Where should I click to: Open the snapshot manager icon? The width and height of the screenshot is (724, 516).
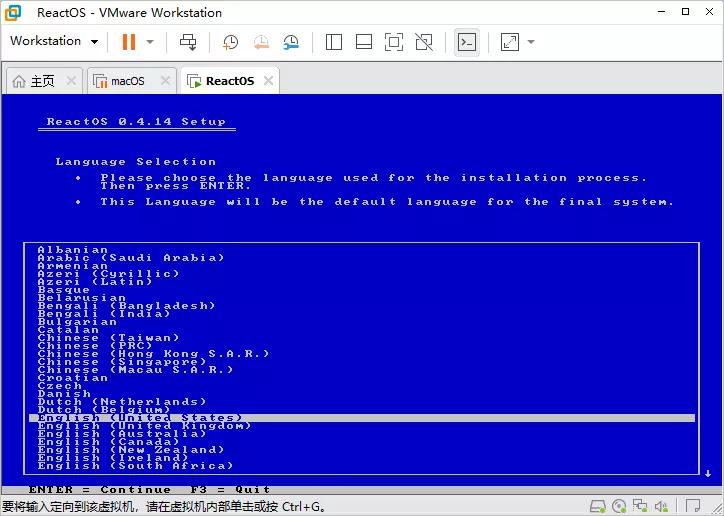(x=291, y=42)
